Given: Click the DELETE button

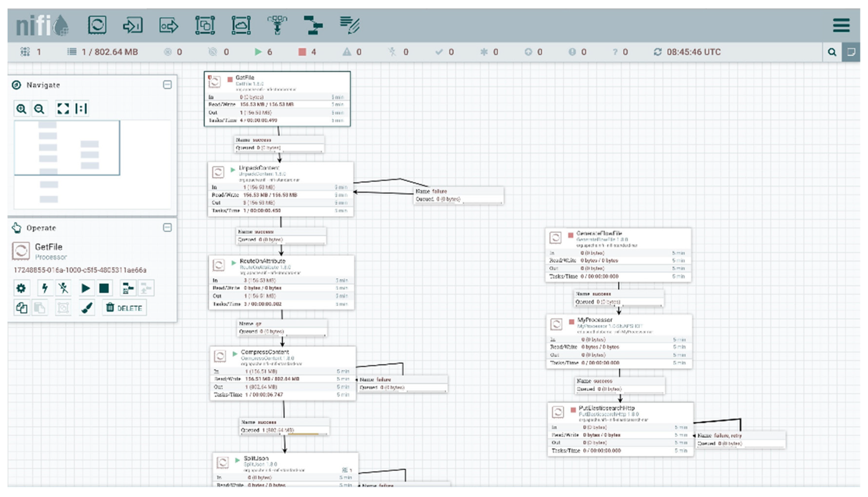Looking at the screenshot, I should coord(124,308).
